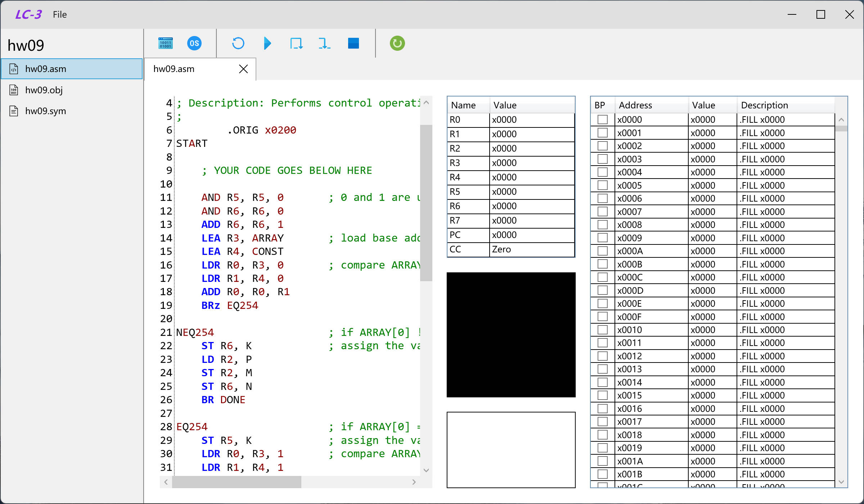
Task: Click the white console input box
Action: (x=511, y=450)
